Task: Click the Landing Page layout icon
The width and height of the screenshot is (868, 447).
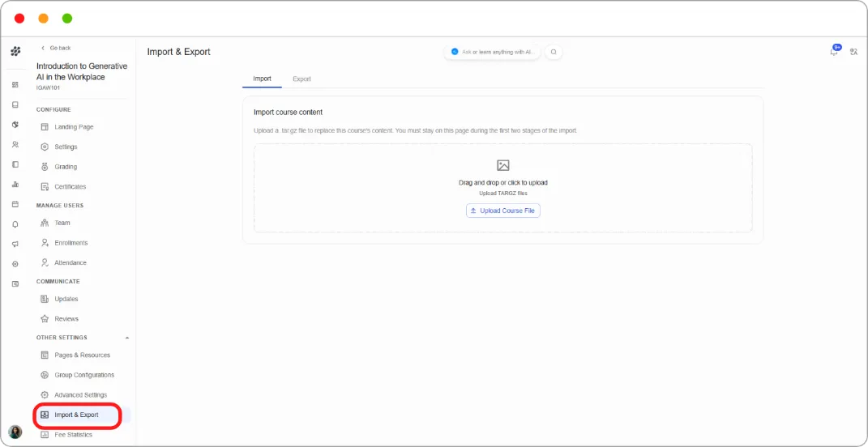Action: pos(45,127)
